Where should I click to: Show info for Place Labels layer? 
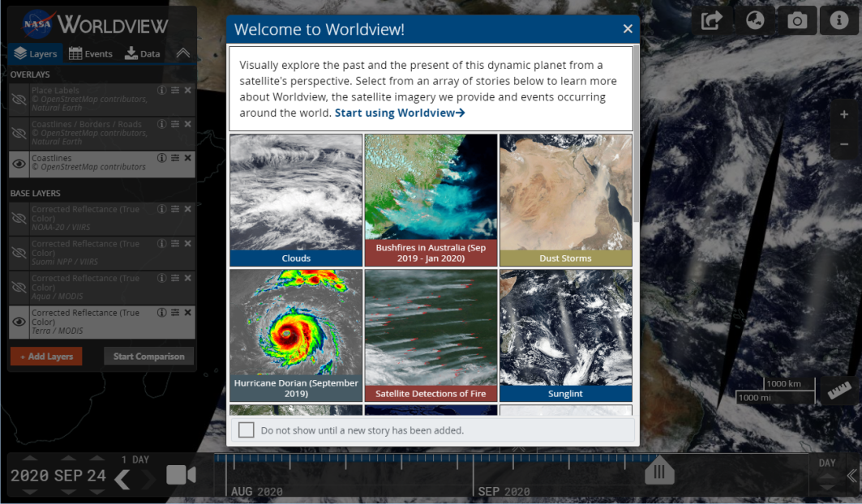pos(161,90)
